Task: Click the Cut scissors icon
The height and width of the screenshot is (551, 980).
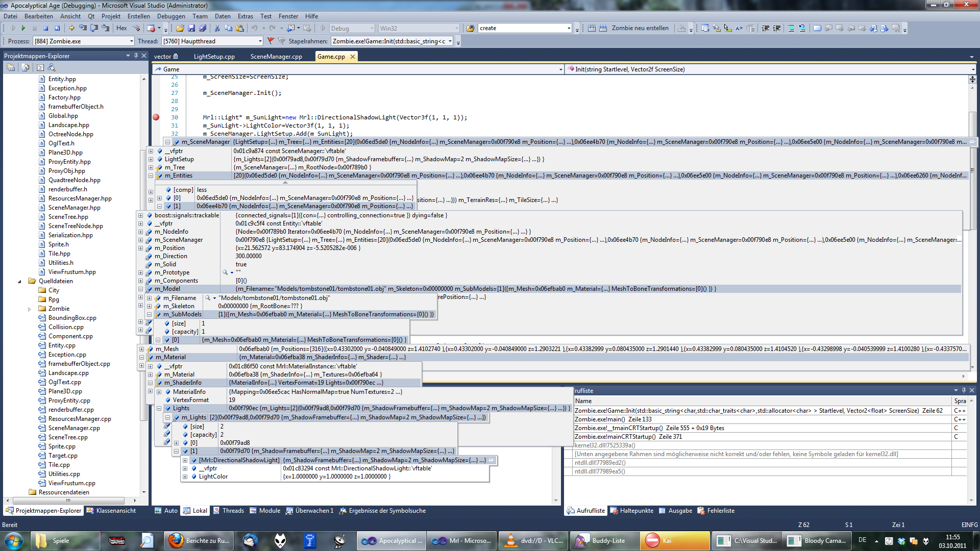Action: (x=217, y=29)
